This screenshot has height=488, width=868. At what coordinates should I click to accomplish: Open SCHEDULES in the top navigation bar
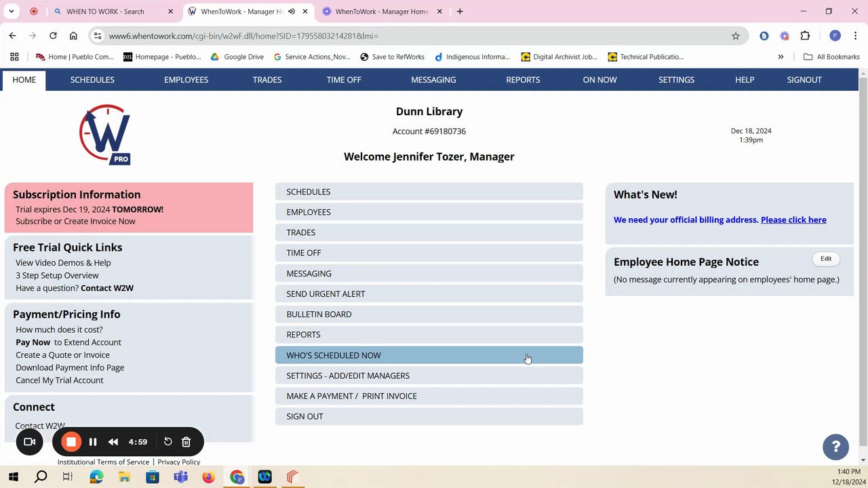pyautogui.click(x=92, y=80)
